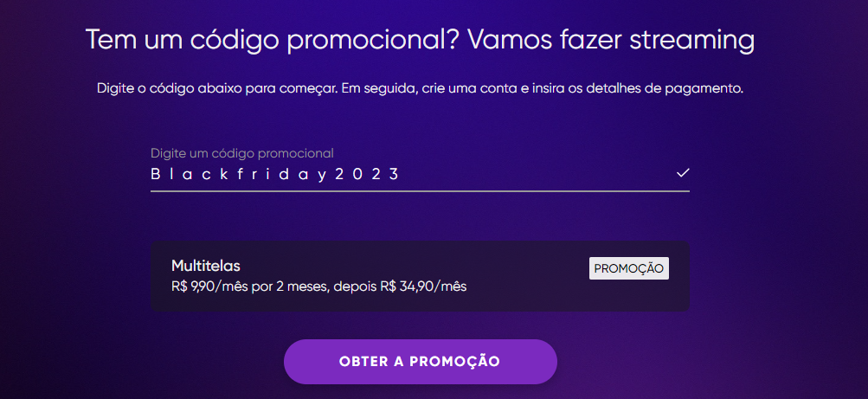Click the OBTER A PROMOÇÃO button
Image resolution: width=868 pixels, height=399 pixels.
(x=421, y=362)
